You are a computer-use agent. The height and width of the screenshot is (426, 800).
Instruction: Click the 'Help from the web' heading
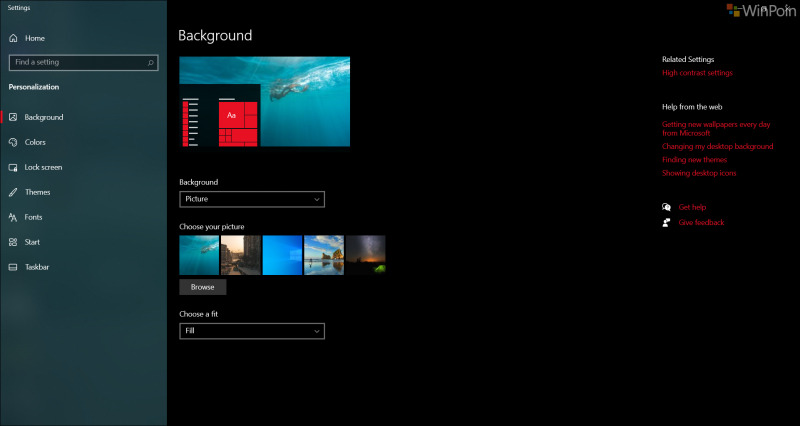coord(692,107)
